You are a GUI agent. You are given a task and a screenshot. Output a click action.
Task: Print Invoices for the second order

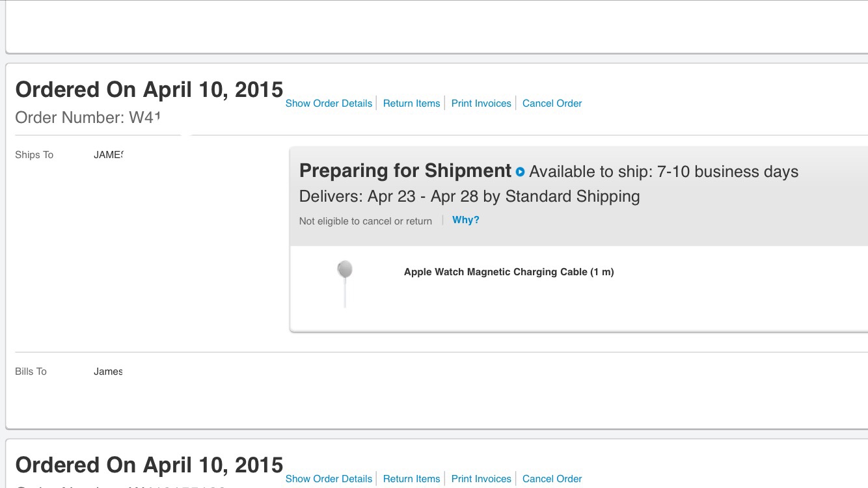point(481,479)
